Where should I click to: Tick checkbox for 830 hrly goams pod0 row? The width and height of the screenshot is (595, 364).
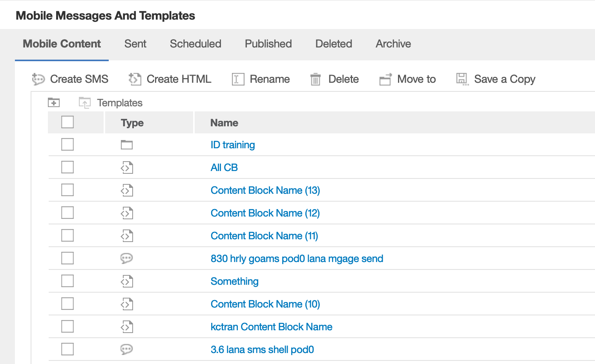tap(68, 258)
